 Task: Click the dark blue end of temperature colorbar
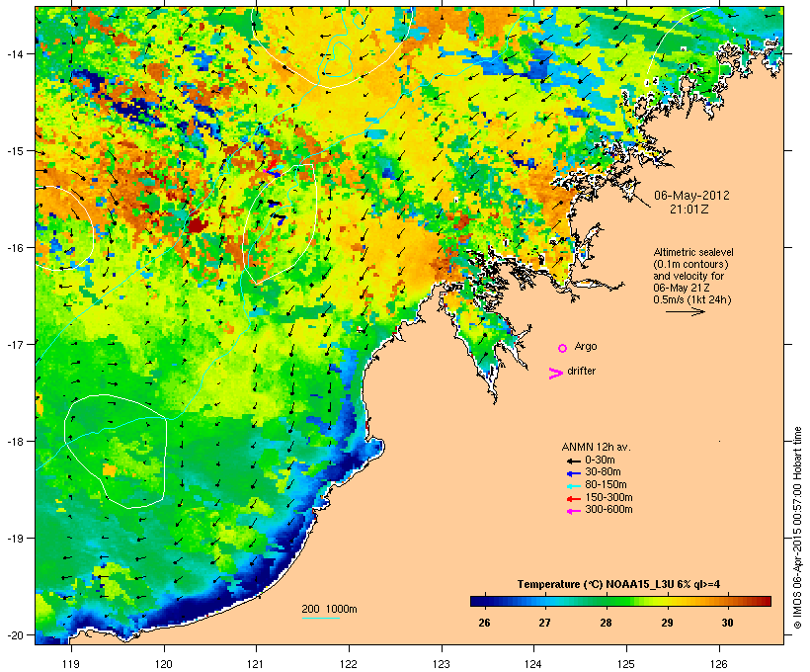point(476,601)
